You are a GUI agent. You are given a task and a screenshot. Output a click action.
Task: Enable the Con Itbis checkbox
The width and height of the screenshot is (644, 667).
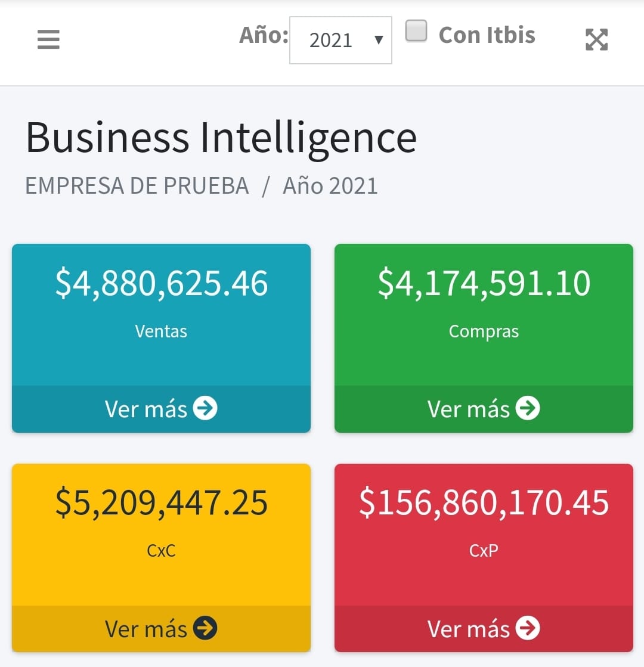[x=416, y=30]
